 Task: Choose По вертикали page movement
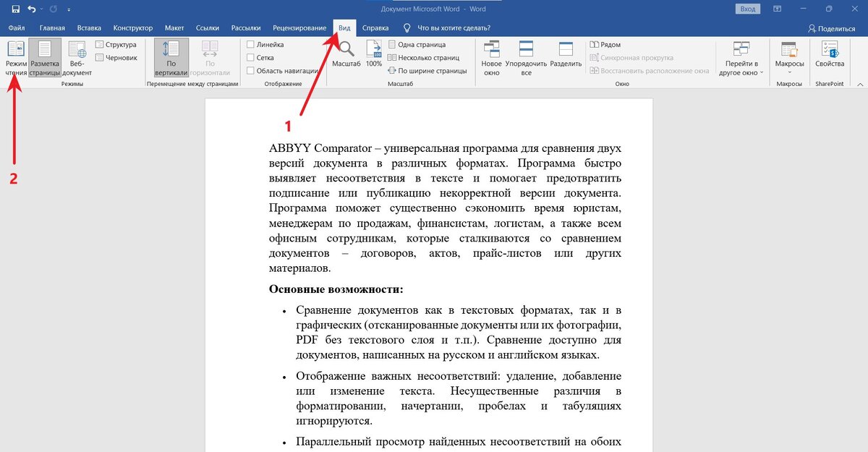pyautogui.click(x=171, y=59)
